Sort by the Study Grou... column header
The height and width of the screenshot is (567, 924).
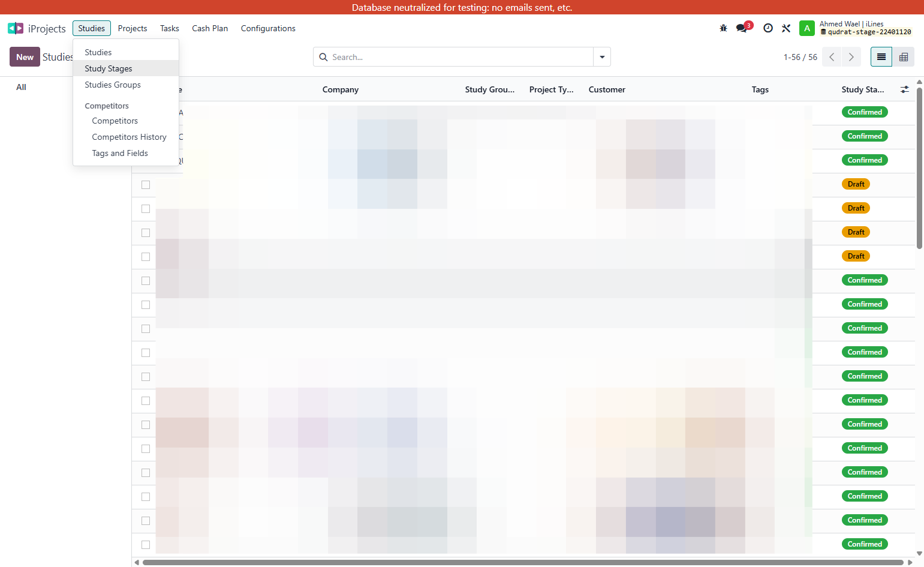pos(490,89)
